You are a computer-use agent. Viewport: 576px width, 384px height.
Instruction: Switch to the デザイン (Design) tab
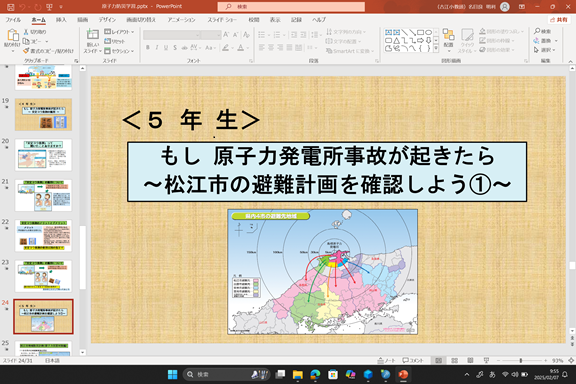tap(107, 20)
